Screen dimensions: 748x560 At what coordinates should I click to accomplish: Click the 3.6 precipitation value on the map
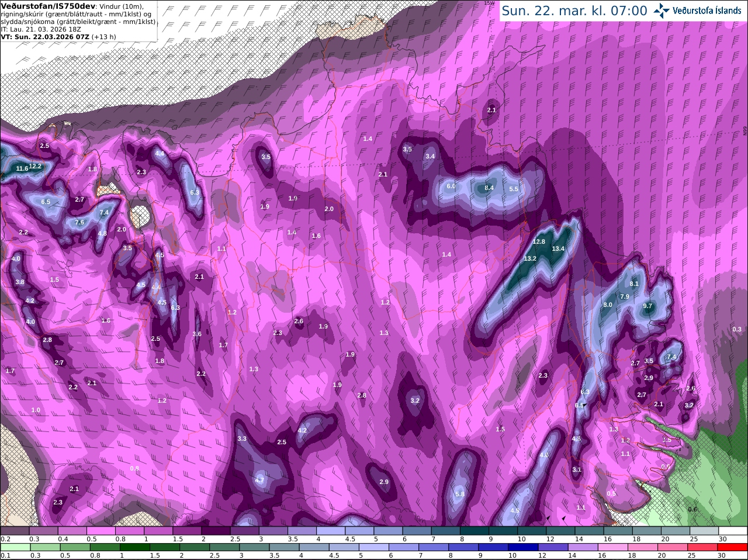point(197,334)
